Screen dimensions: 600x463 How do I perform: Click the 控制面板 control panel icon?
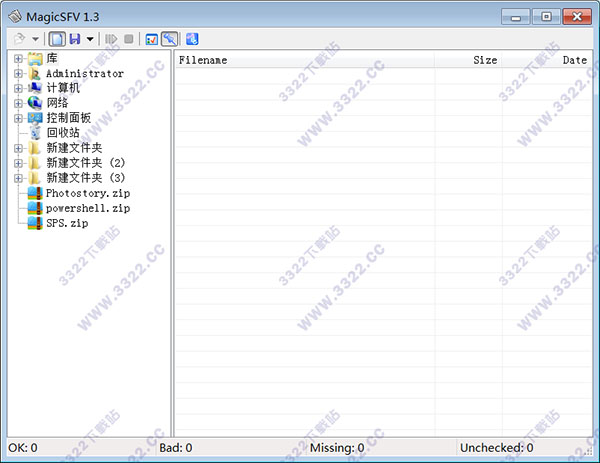pos(35,118)
